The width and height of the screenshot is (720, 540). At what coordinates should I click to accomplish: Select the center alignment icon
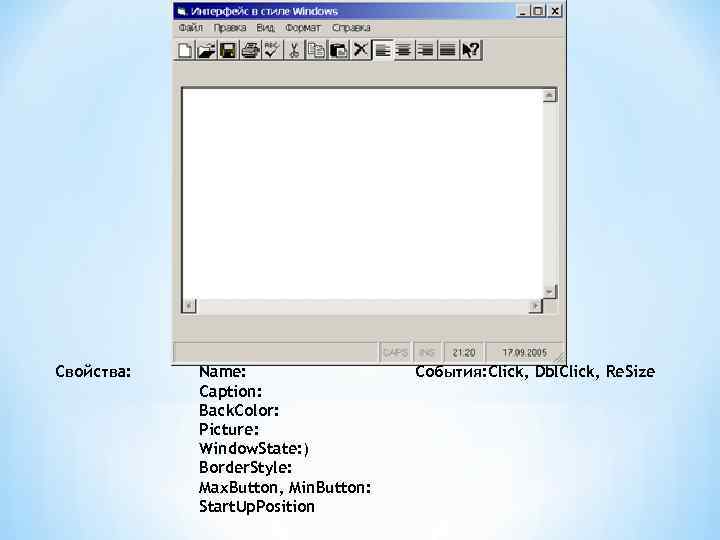pyautogui.click(x=404, y=50)
